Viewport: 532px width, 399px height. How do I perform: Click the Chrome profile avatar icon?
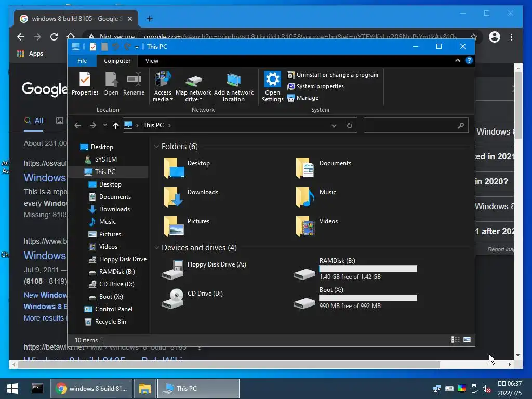click(495, 37)
